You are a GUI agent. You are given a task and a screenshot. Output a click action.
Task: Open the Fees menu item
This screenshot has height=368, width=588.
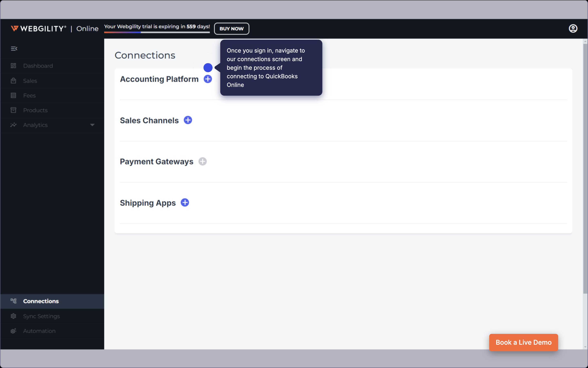[x=52, y=96]
